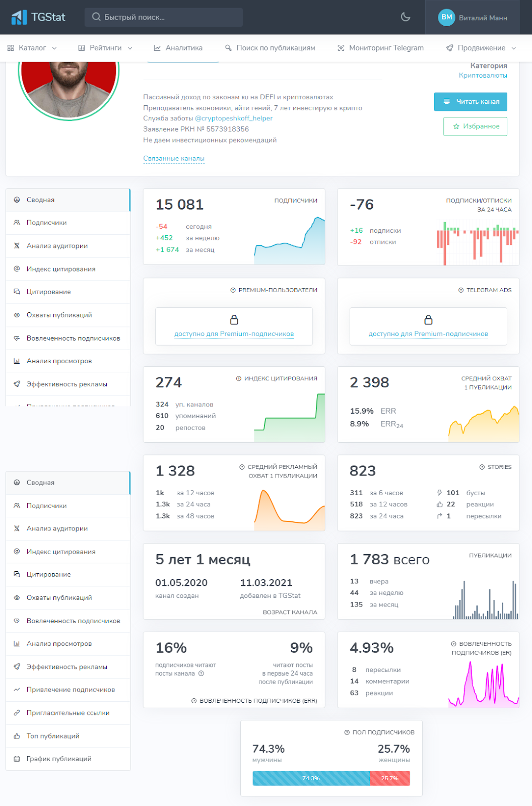532x806 pixels.
Task: Click the Читать канал button
Action: coord(471,102)
